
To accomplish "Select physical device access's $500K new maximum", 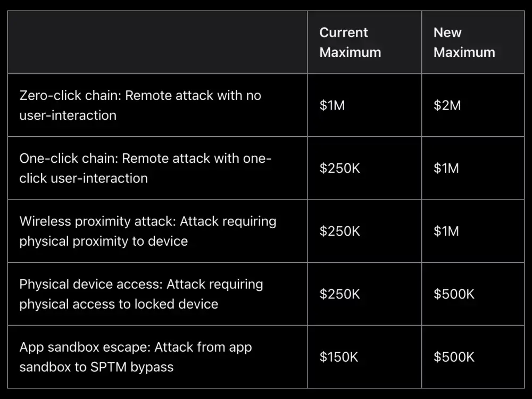I will point(454,294).
